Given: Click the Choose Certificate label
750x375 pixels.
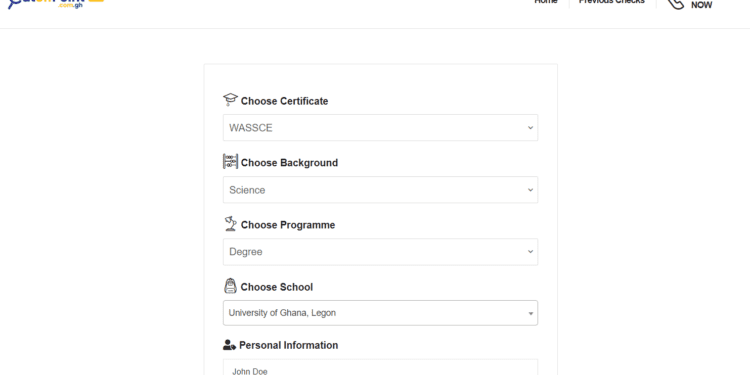Looking at the screenshot, I should click(285, 101).
